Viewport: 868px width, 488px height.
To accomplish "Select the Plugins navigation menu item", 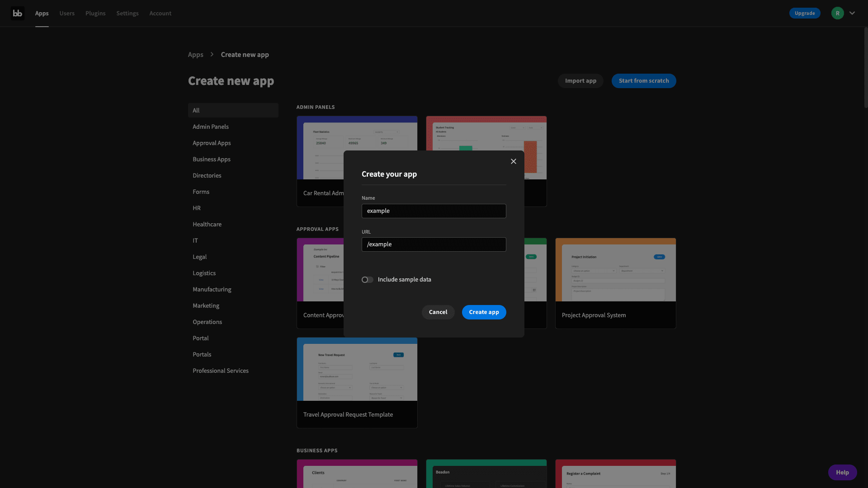I will [95, 13].
